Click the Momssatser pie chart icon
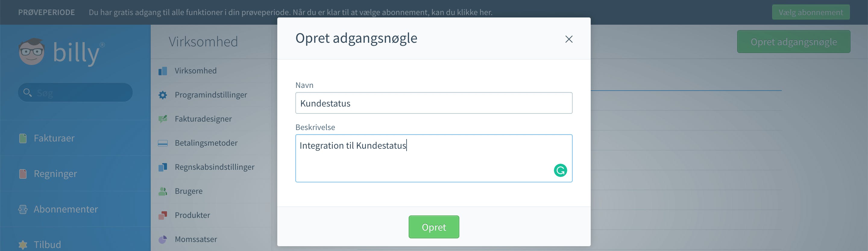This screenshot has height=251, width=868. [x=163, y=239]
